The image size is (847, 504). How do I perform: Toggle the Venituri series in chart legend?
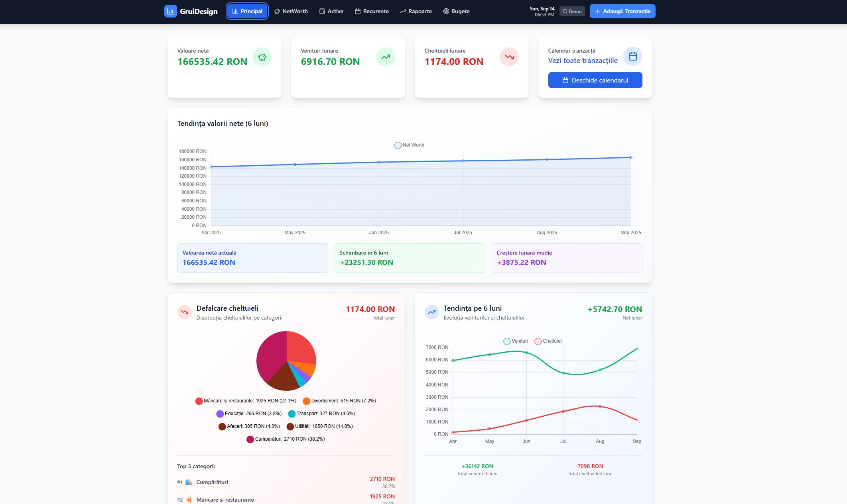515,341
